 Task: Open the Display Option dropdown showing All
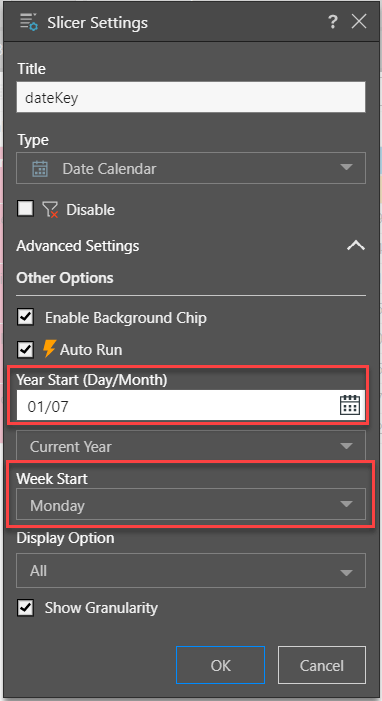[191, 570]
